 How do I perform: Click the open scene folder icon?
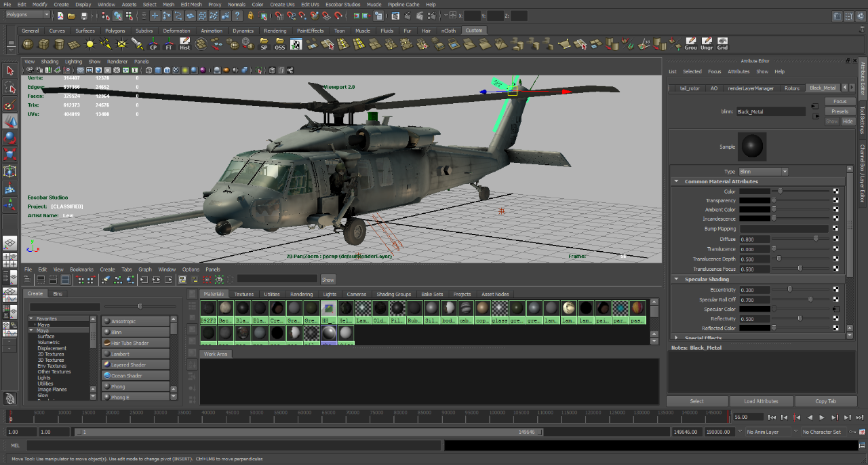(x=72, y=16)
